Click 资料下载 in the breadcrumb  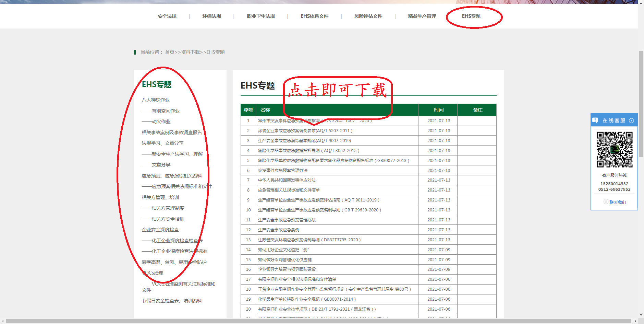click(x=190, y=52)
